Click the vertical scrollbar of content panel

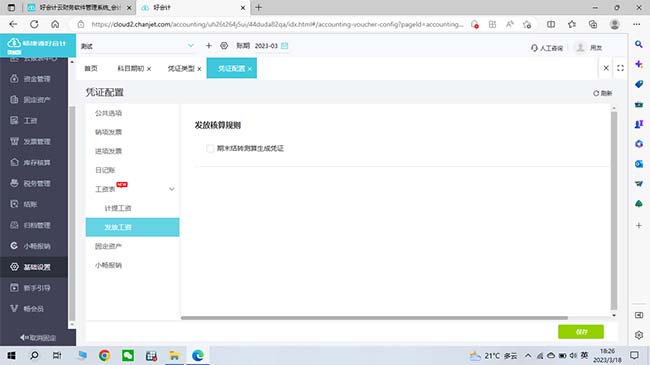point(614,211)
